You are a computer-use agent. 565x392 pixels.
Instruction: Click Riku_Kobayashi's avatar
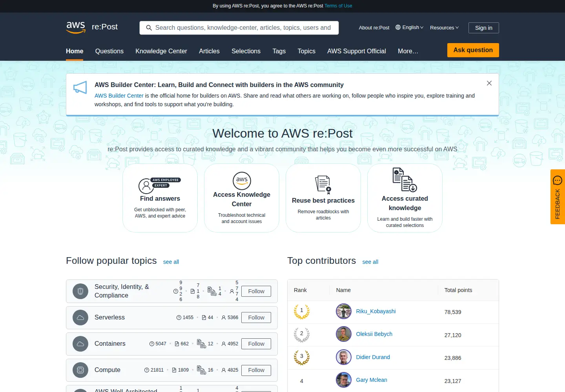click(344, 311)
